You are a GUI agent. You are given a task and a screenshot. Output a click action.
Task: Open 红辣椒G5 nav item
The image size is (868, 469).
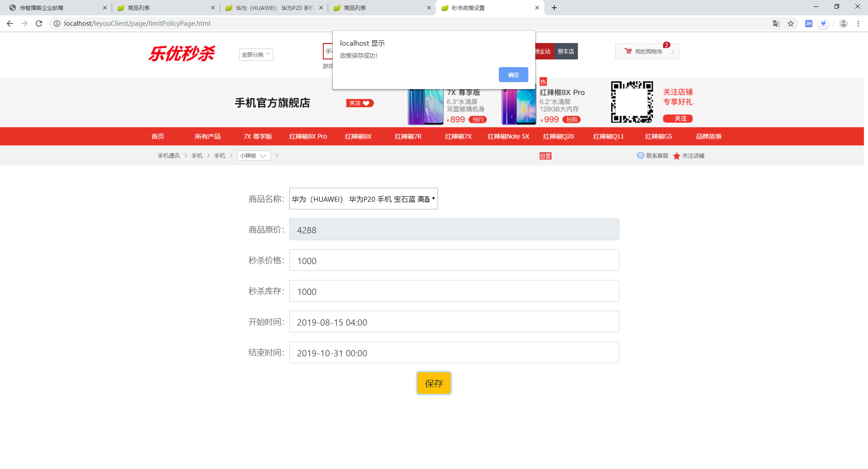[x=659, y=136]
